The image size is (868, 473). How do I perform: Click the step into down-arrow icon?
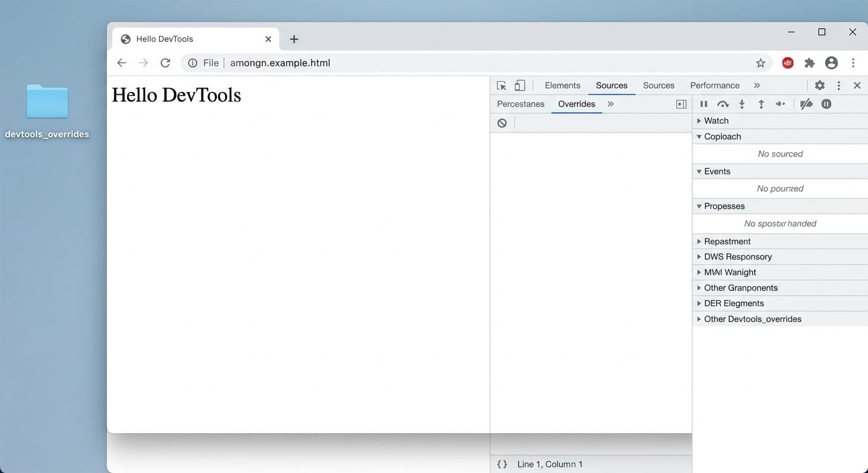tap(742, 104)
